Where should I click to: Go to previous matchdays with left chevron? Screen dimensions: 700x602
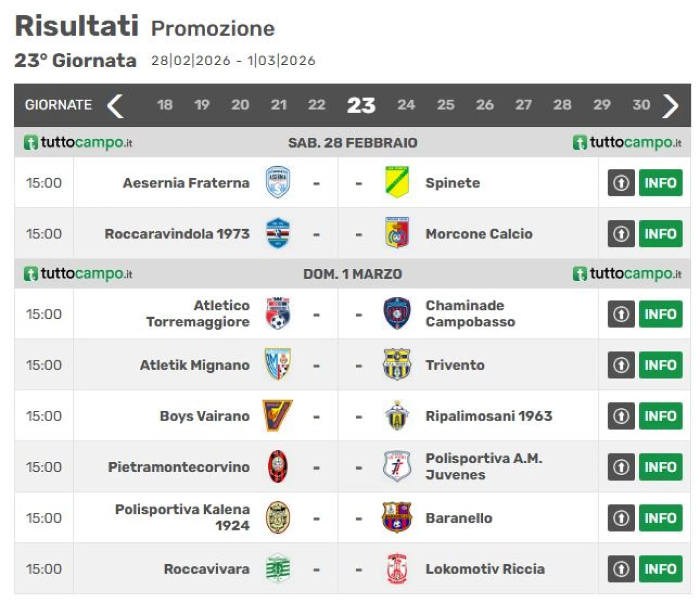click(115, 106)
